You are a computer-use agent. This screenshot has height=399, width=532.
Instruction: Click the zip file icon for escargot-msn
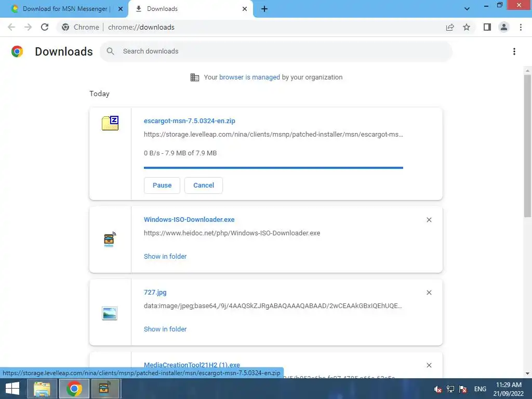pos(110,123)
